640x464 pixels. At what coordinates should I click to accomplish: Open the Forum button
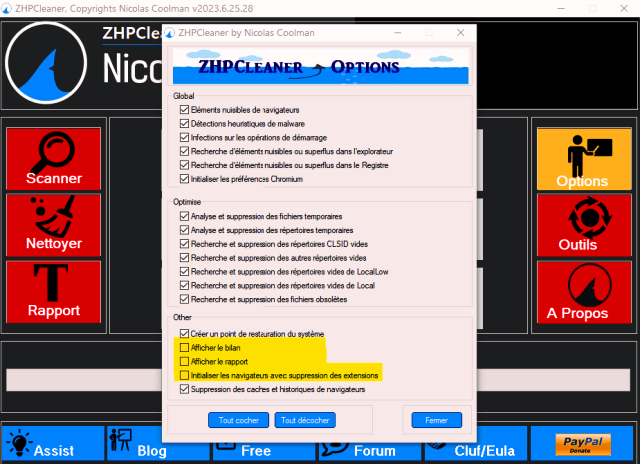pyautogui.click(x=370, y=450)
